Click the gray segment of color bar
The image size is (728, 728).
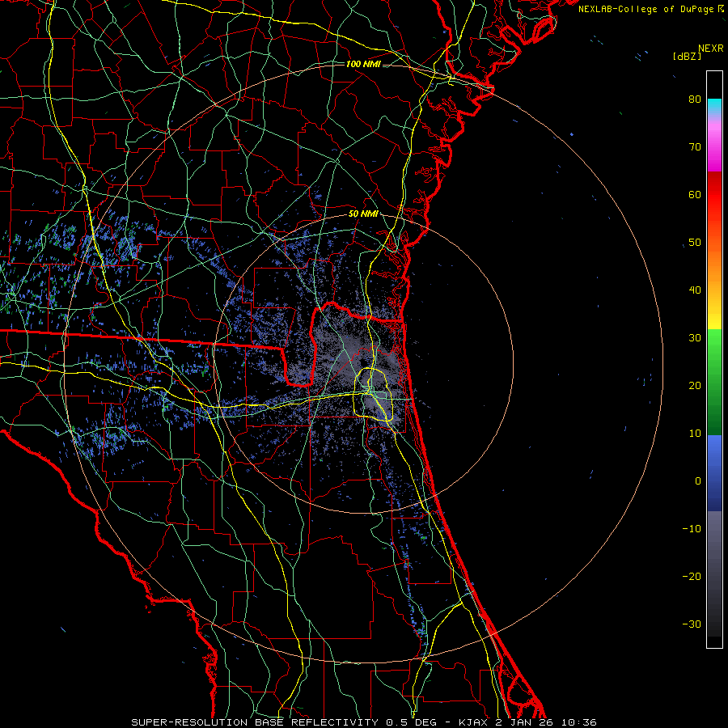[714, 574]
